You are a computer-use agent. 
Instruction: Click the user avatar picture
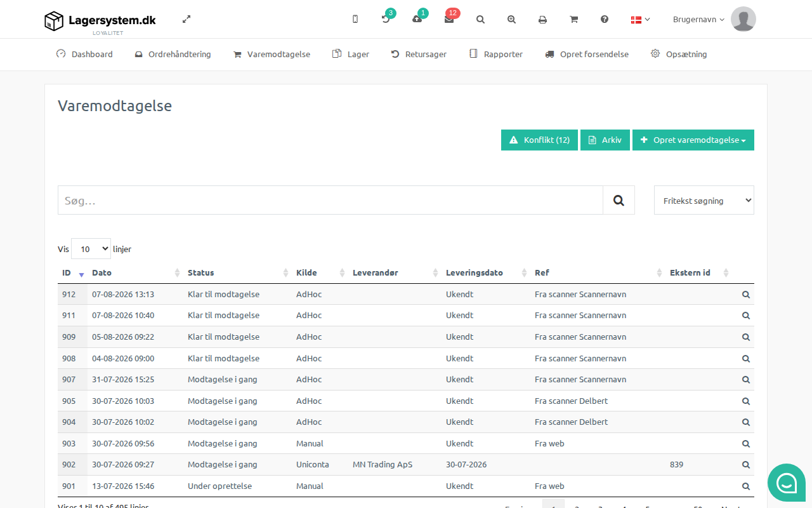(743, 19)
